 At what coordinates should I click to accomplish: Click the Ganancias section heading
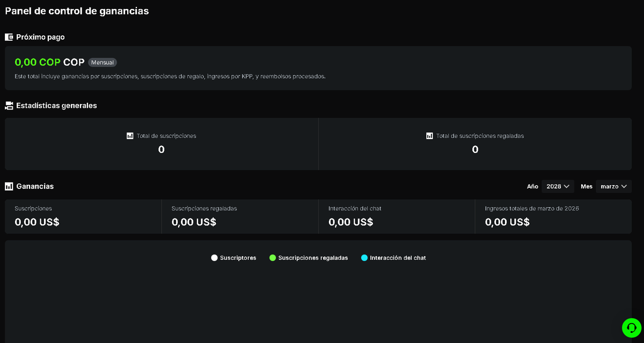point(35,186)
